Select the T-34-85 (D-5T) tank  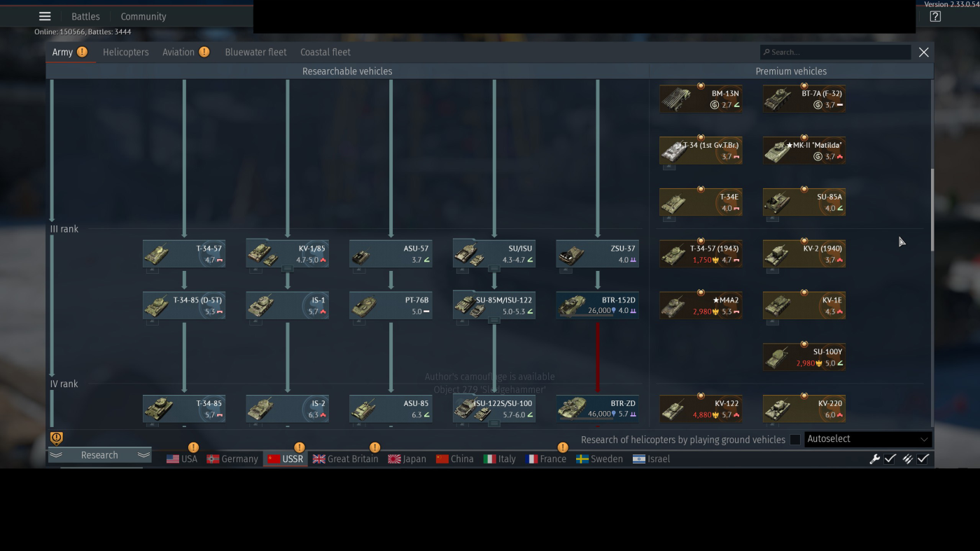(184, 305)
